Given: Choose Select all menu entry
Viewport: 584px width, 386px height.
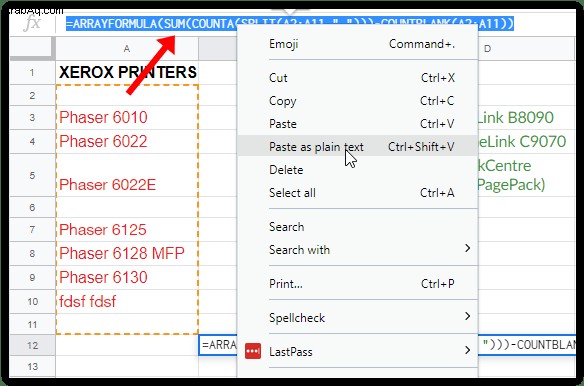Looking at the screenshot, I should tap(357, 193).
